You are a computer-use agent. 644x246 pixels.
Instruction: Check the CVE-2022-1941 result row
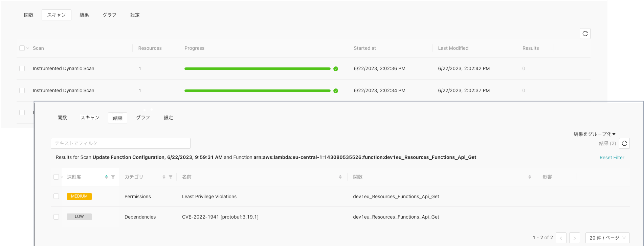point(56,217)
